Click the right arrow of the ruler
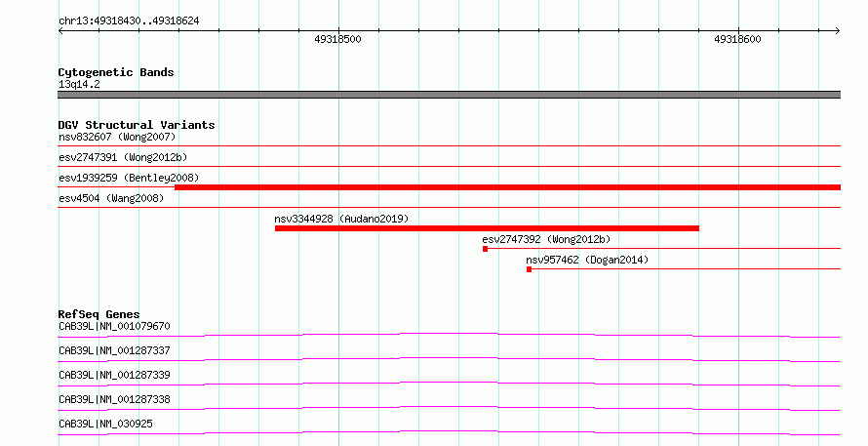Viewport: 868px width, 446px height. [x=837, y=30]
